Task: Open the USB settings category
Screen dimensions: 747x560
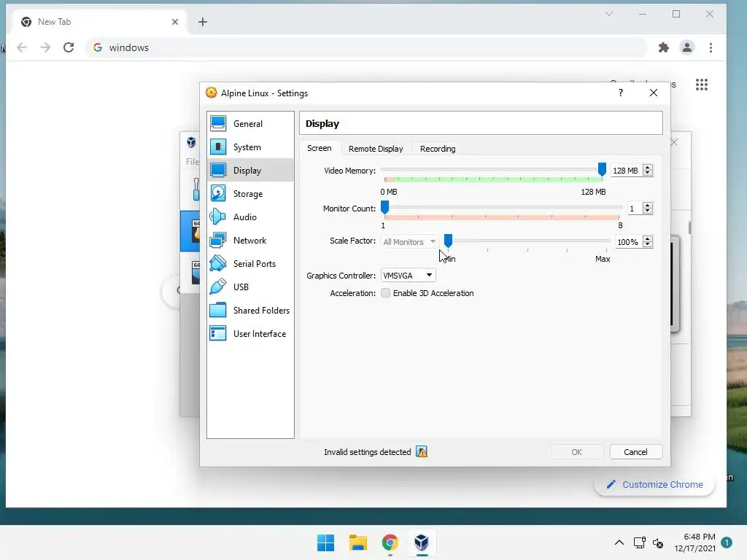Action: 250,287
